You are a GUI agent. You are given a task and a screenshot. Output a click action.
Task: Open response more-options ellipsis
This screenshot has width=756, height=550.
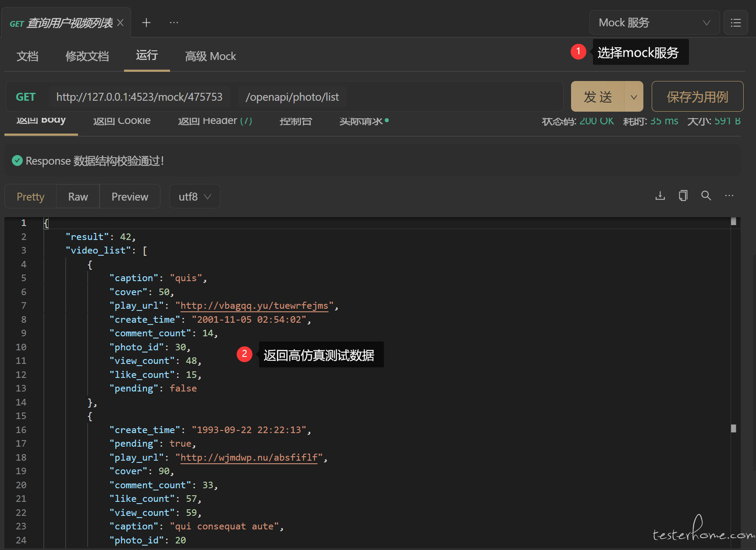tap(729, 196)
